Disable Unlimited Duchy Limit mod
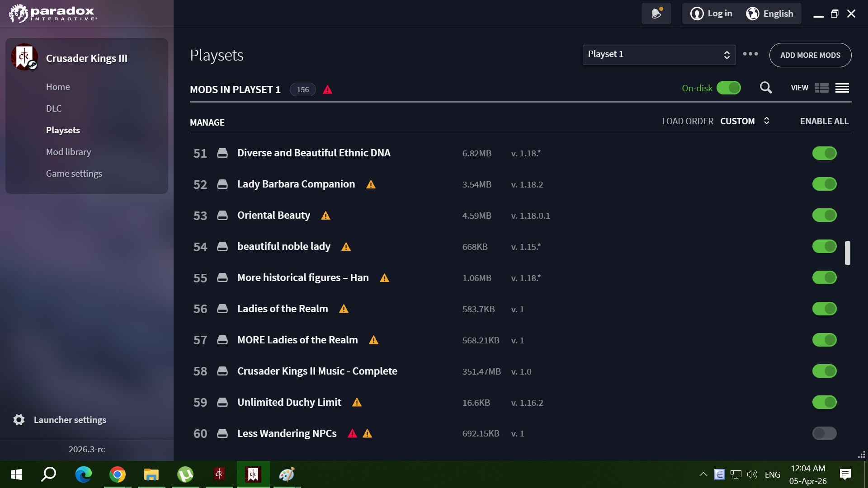 [825, 403]
